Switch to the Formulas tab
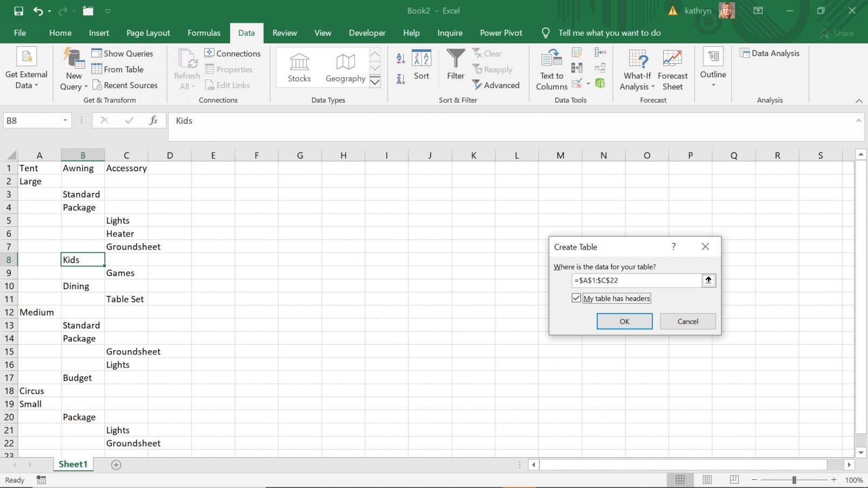Screen dimensions: 868x488 [204, 33]
